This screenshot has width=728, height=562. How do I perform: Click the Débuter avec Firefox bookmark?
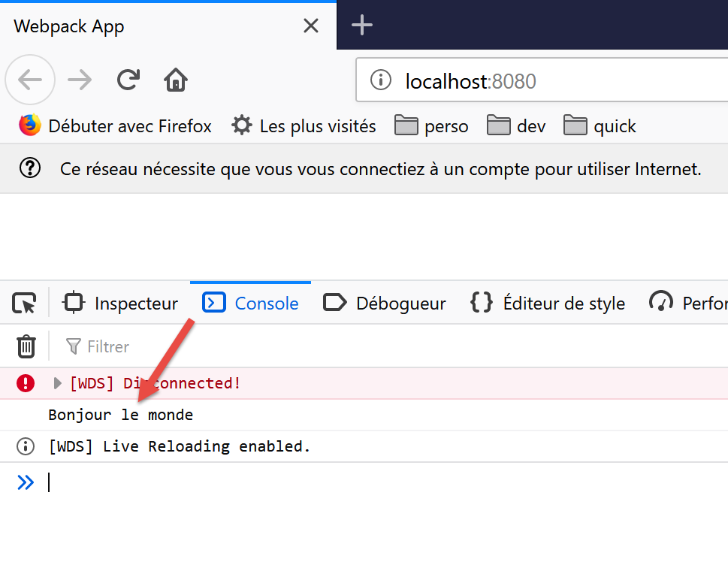(x=116, y=126)
